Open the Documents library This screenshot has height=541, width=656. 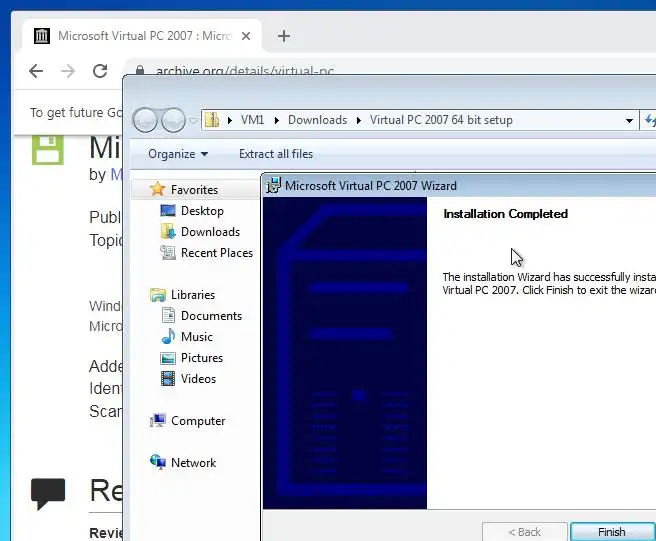pyautogui.click(x=211, y=316)
